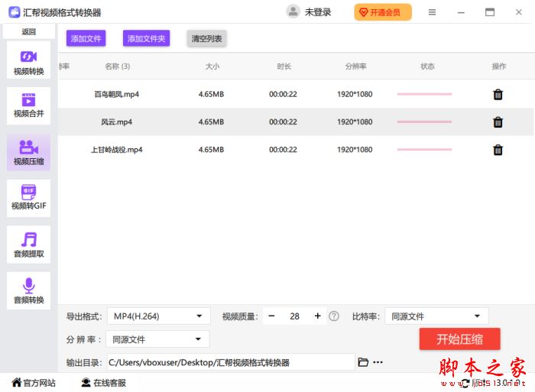This screenshot has height=392, width=535.
Task: Delete 风云.mp4 with its trash icon
Action: pos(498,121)
